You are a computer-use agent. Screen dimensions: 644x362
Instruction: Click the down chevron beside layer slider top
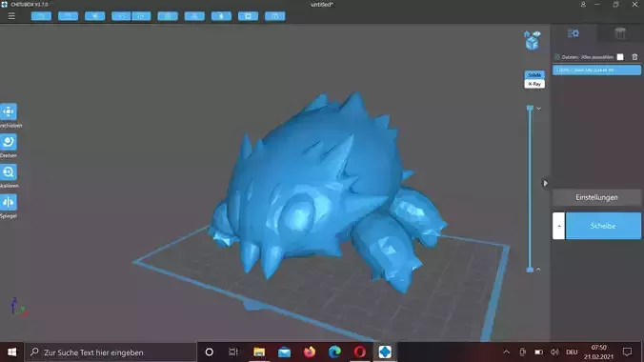click(538, 109)
